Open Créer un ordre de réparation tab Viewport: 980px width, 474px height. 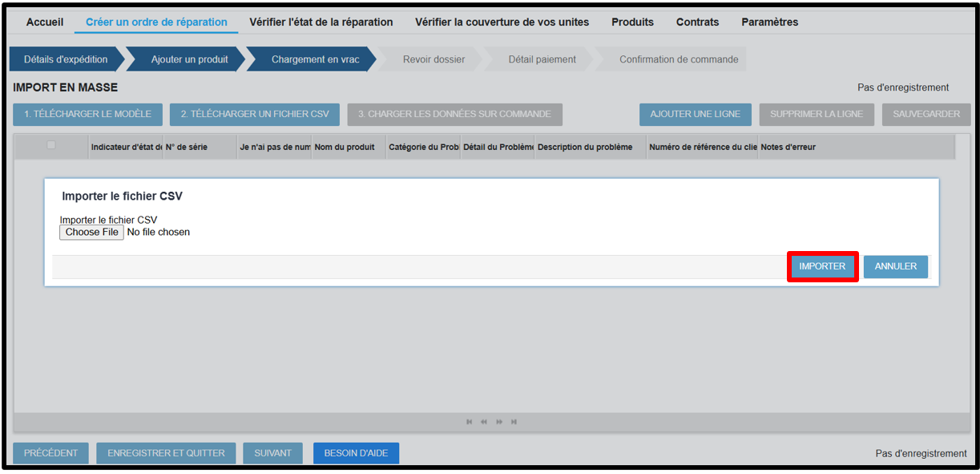[x=156, y=22]
